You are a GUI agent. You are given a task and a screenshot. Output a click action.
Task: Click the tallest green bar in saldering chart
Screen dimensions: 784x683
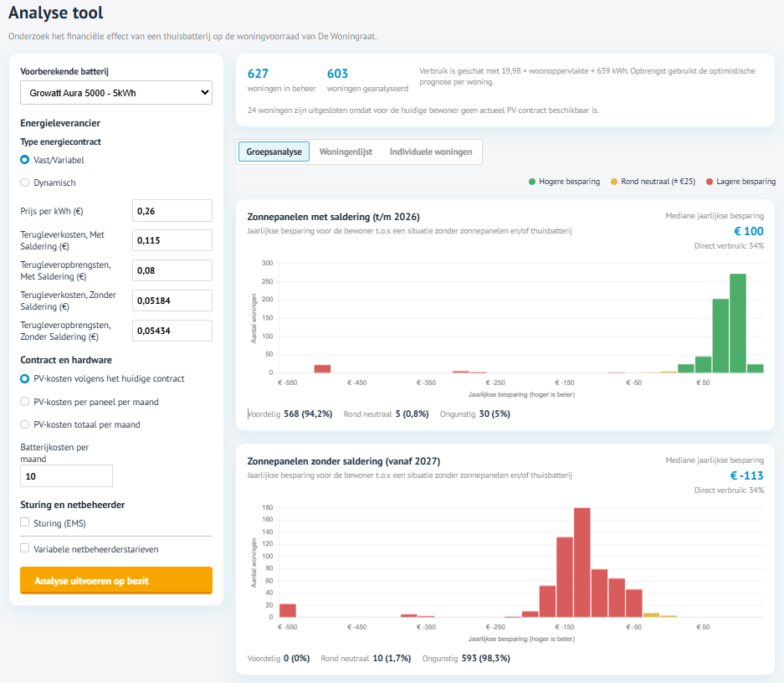tap(738, 323)
